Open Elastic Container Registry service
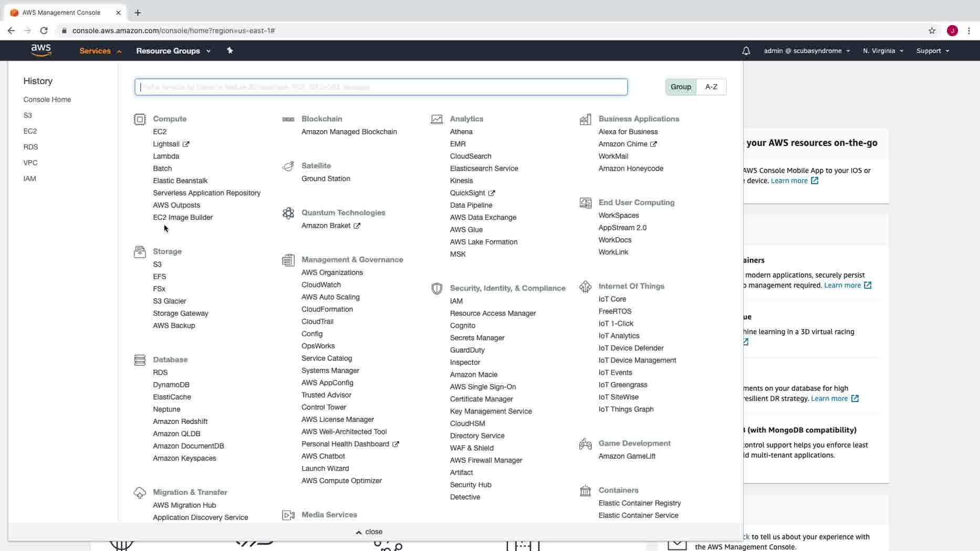The height and width of the screenshot is (551, 980). tap(639, 503)
